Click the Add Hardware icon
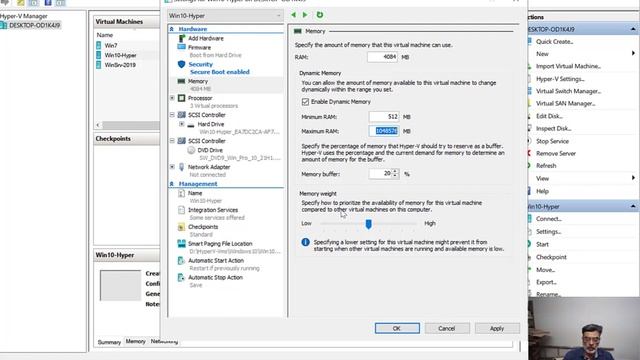640x360 pixels. [182, 38]
